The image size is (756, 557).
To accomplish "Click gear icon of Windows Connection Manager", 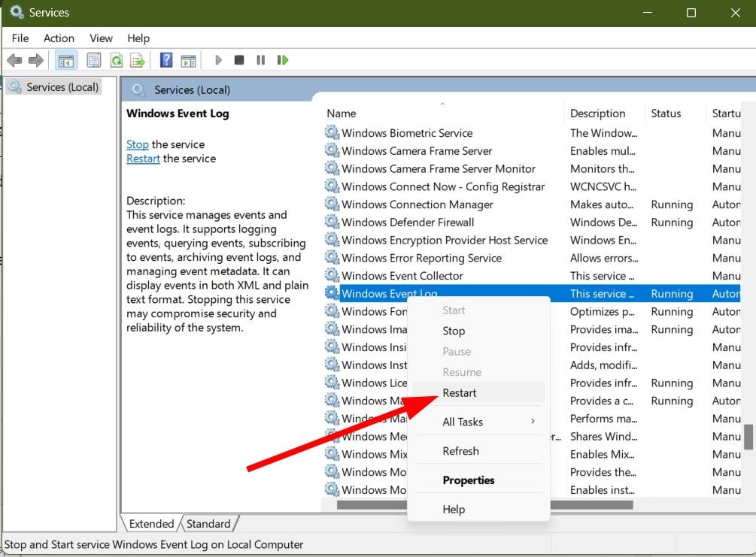I will [x=332, y=204].
